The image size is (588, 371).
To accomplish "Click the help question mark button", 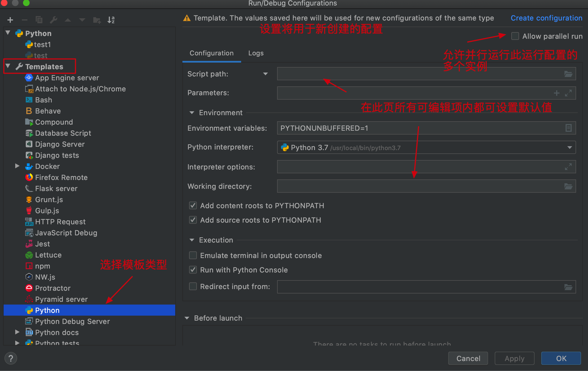I will [11, 358].
